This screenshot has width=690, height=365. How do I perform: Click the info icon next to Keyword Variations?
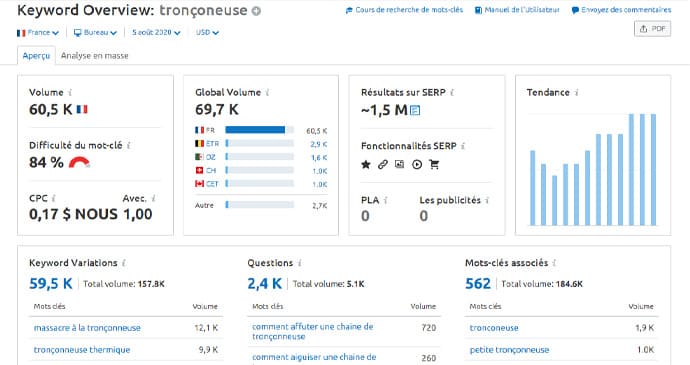[124, 263]
